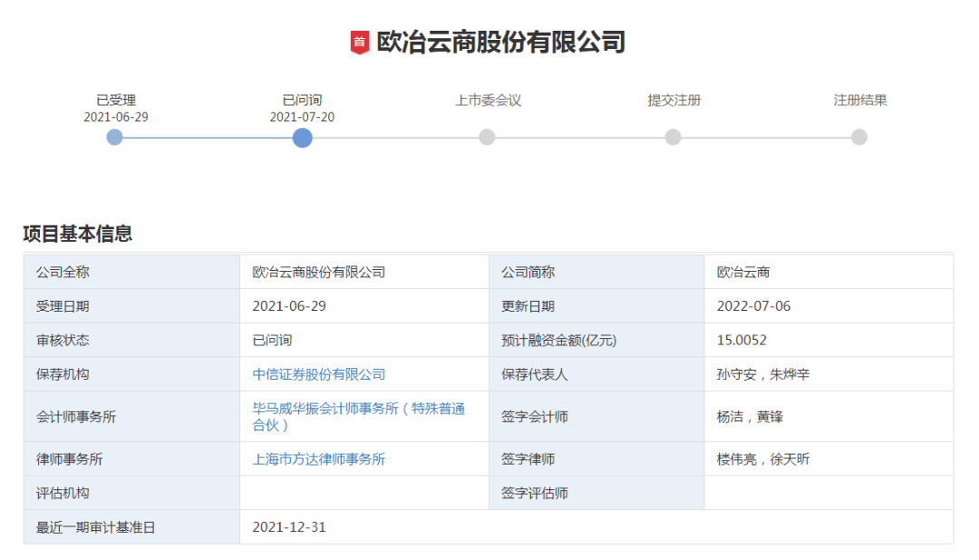
Task: Click the 最近一期审计基准日 label cell
Action: [x=131, y=527]
